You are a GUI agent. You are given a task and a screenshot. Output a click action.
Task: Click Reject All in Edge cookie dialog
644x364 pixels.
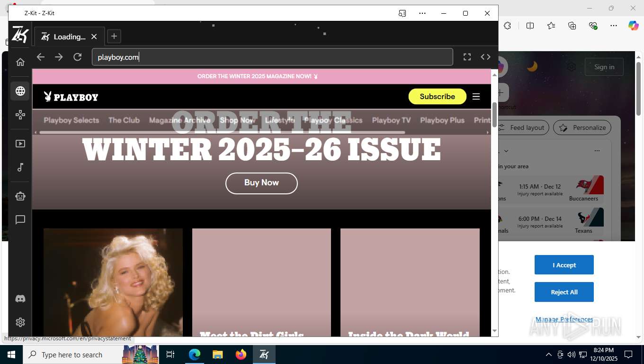(564, 292)
